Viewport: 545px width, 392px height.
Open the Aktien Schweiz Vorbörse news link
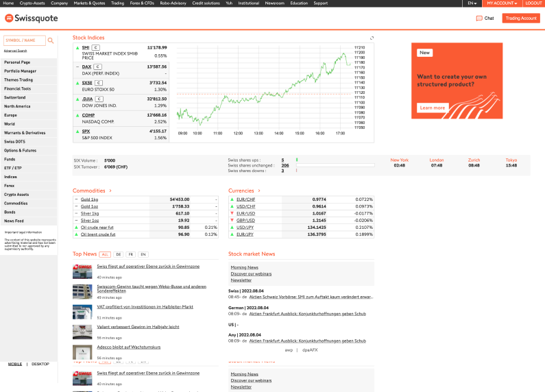(311, 297)
